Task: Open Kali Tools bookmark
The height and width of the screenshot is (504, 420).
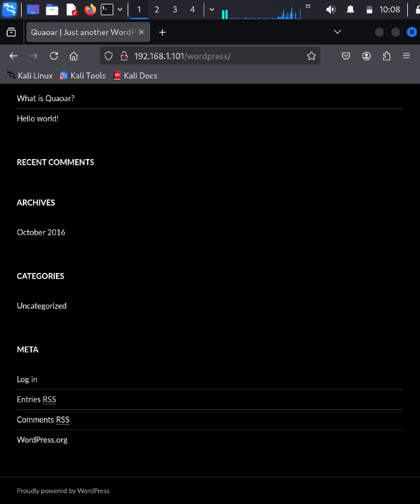Action: [x=83, y=76]
